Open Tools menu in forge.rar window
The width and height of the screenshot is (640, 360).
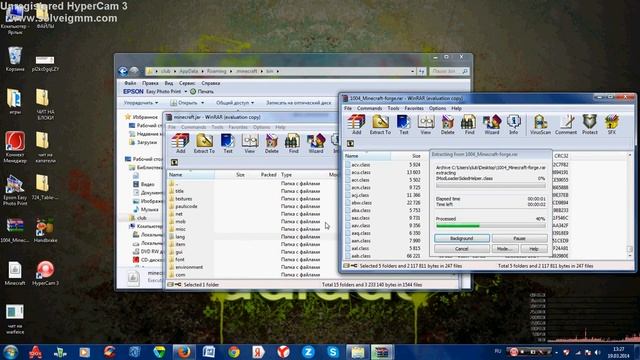393,109
